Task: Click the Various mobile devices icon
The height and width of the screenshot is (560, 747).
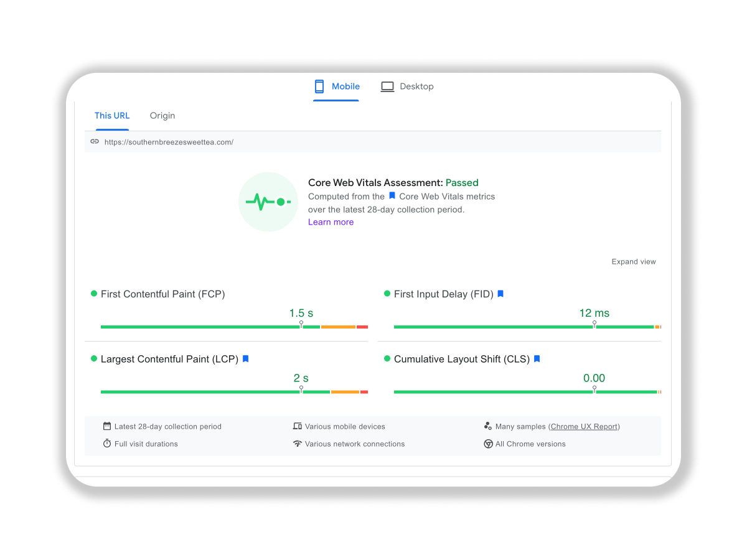Action: coord(298,426)
